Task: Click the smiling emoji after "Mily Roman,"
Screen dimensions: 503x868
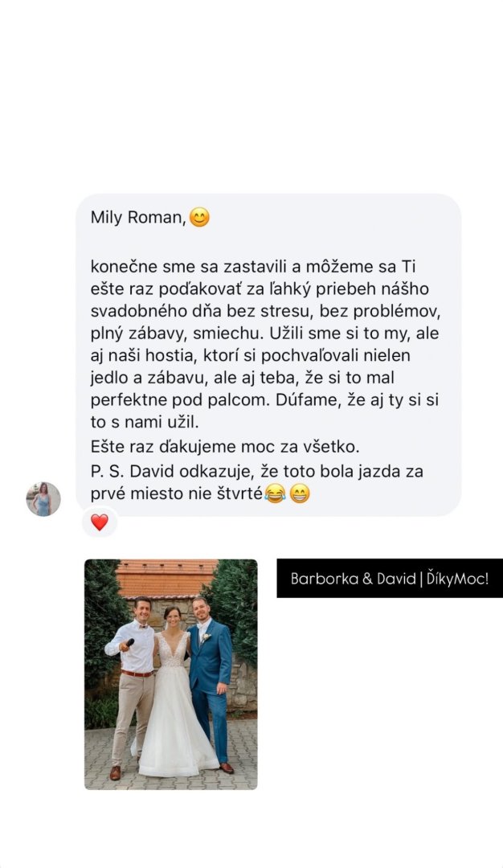Action: [199, 217]
